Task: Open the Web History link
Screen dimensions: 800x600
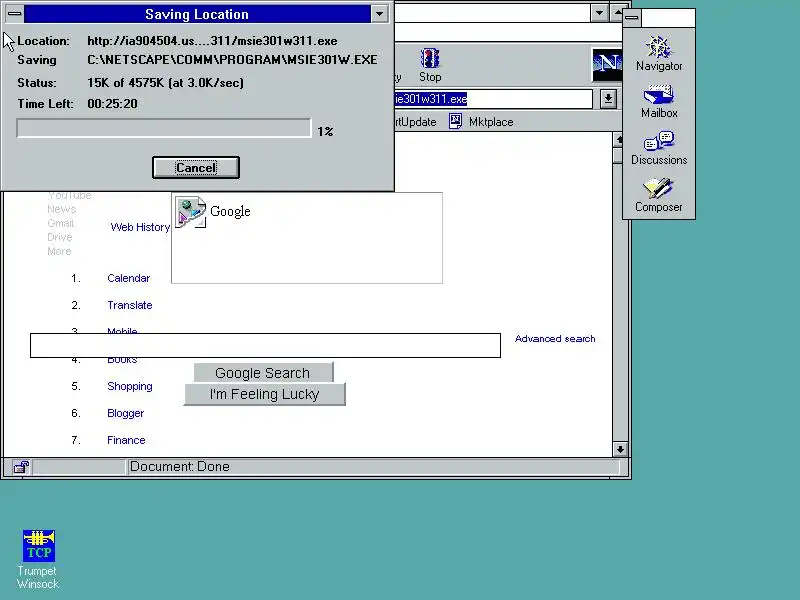Action: pos(140,227)
